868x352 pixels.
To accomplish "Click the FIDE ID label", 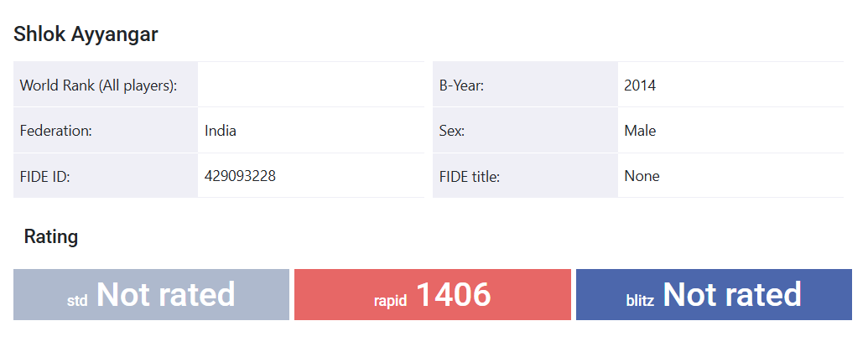I will click(44, 176).
